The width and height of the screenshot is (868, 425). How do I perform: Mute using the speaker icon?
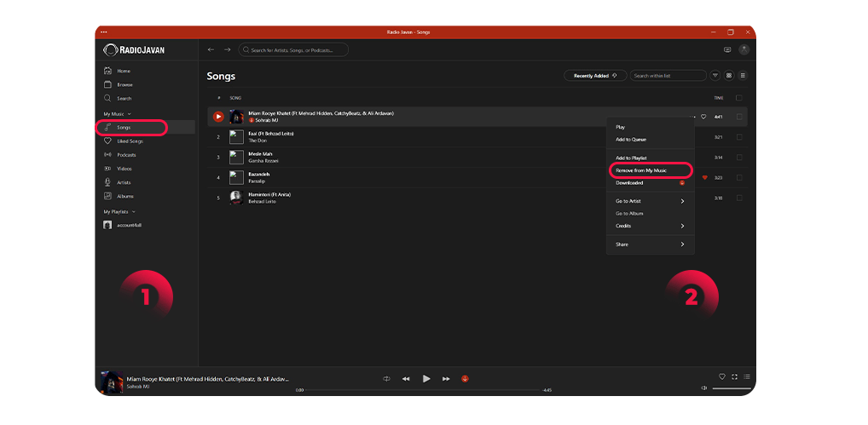click(704, 388)
